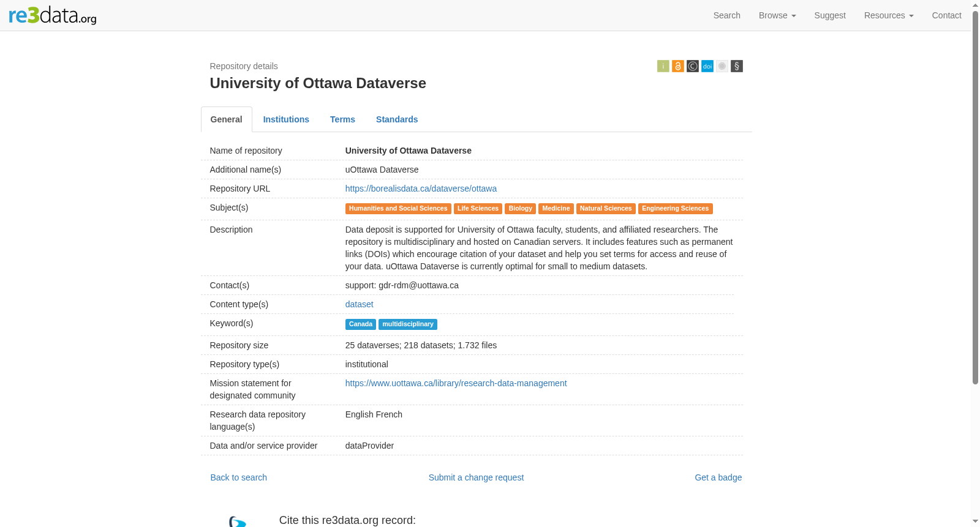
Task: Click the scrollbar down arrow
Action: pyautogui.click(x=976, y=521)
